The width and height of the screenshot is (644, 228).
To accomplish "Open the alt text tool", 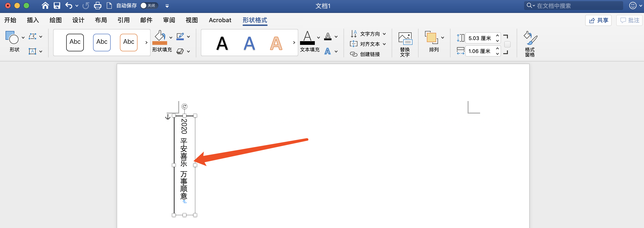I will (405, 44).
